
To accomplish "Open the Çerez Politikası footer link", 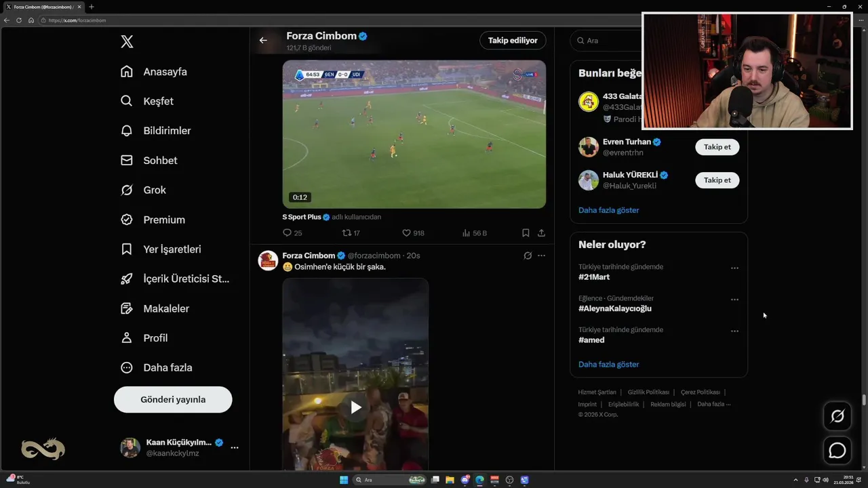I will tap(700, 392).
